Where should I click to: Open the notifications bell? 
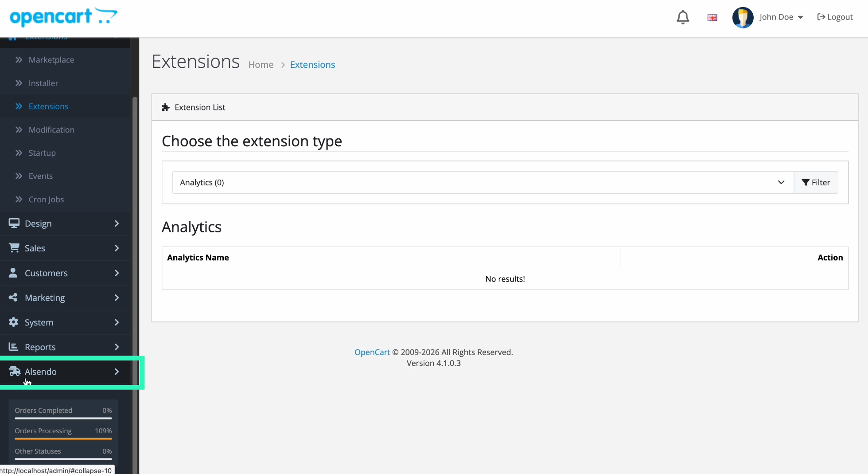(x=683, y=17)
